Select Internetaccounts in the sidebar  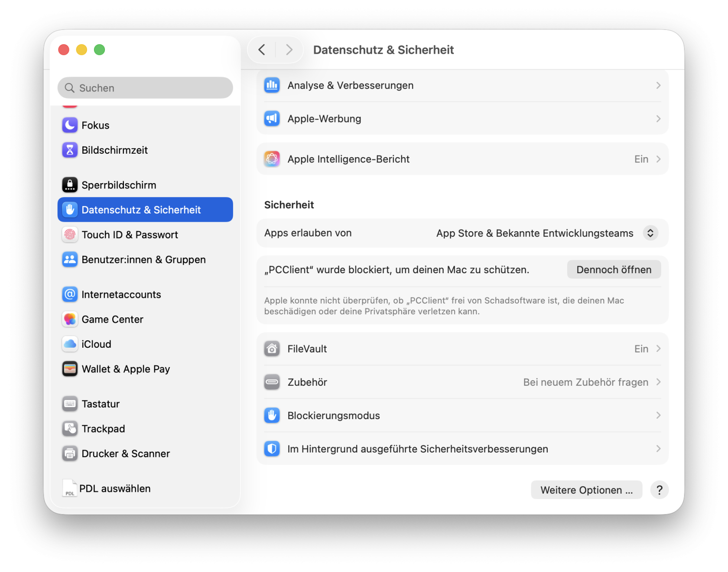[145, 294]
